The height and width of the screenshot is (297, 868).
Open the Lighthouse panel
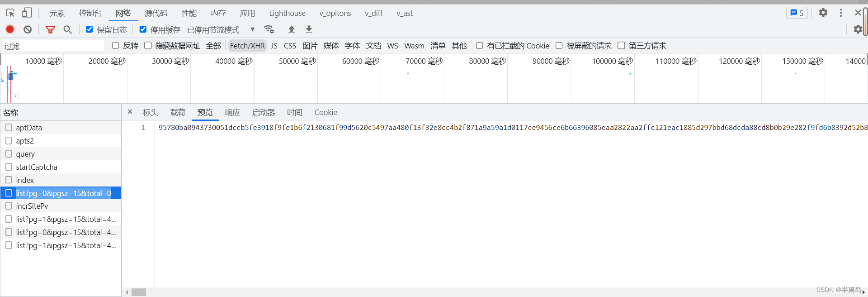287,13
